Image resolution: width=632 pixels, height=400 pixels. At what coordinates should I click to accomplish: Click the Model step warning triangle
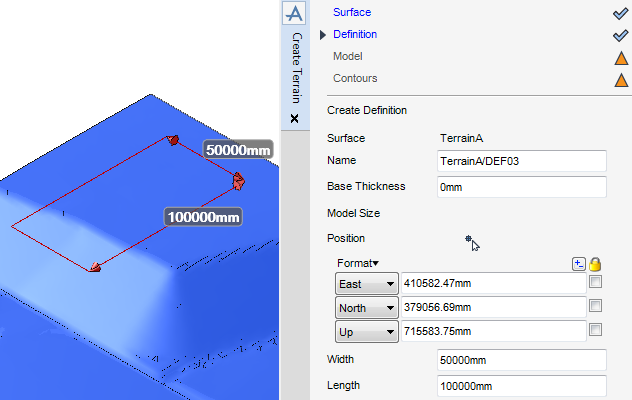coord(621,57)
